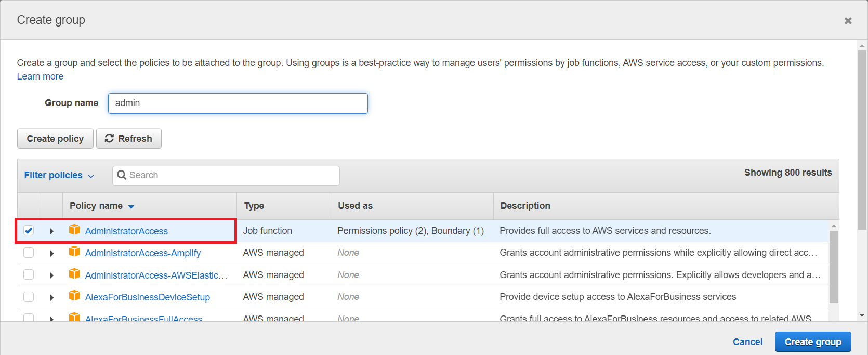Click the policy table scrollbar thumb
The height and width of the screenshot is (355, 868).
(x=834, y=267)
